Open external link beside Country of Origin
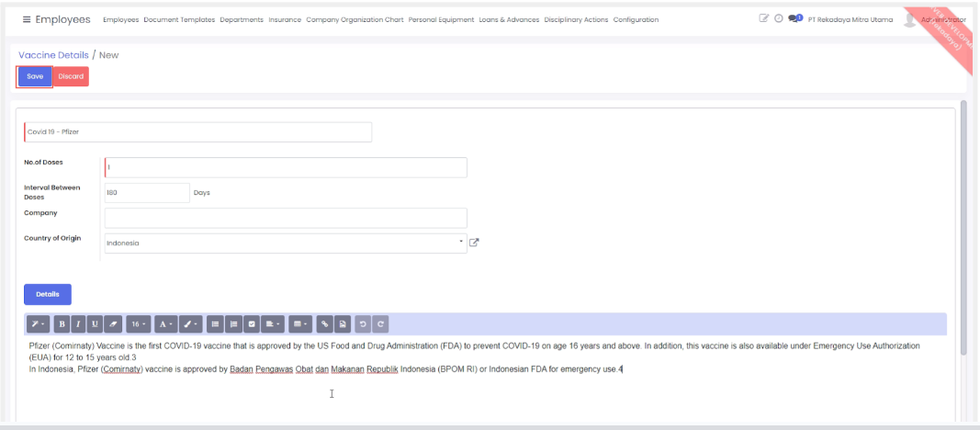This screenshot has width=980, height=430. (x=474, y=243)
